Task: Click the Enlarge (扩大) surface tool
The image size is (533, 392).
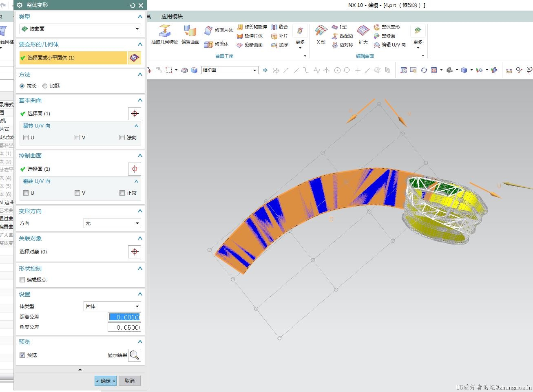Action: (363, 34)
